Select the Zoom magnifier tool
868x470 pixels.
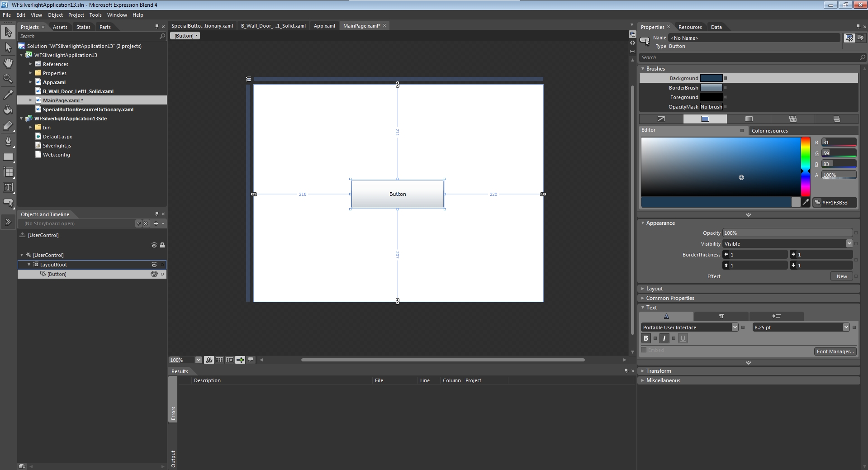click(x=8, y=79)
